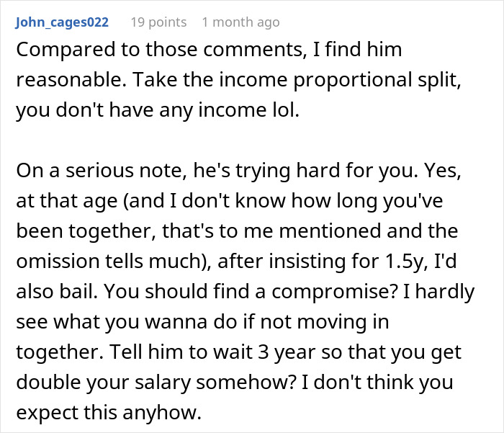Click the '1 month ago' timestamp

click(x=240, y=22)
